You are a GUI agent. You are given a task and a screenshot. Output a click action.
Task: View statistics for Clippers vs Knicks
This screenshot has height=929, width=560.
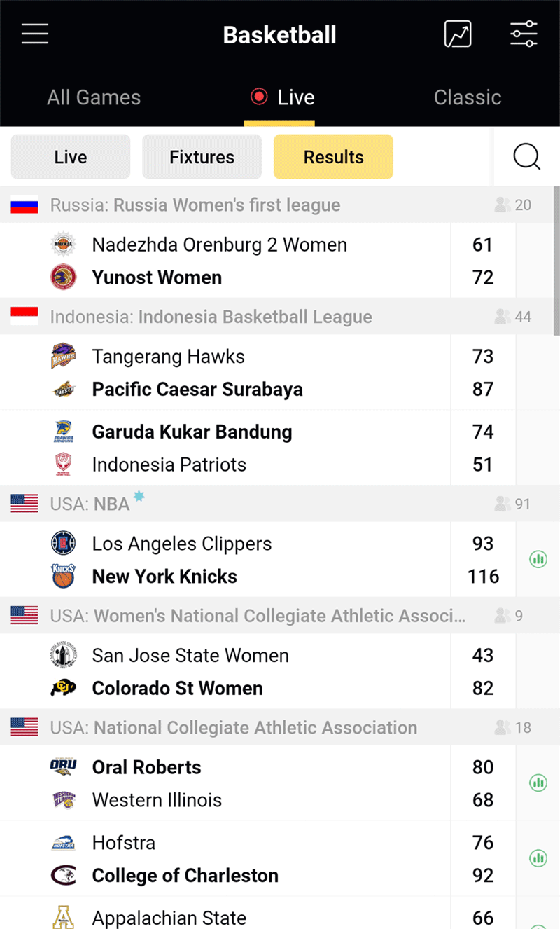click(538, 559)
